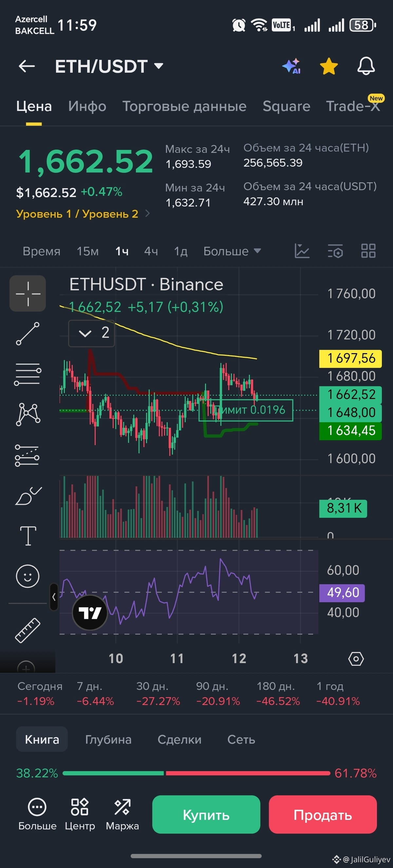Tap the battery indicator showing 58
Image resolution: width=393 pixels, height=868 pixels.
pyautogui.click(x=363, y=25)
